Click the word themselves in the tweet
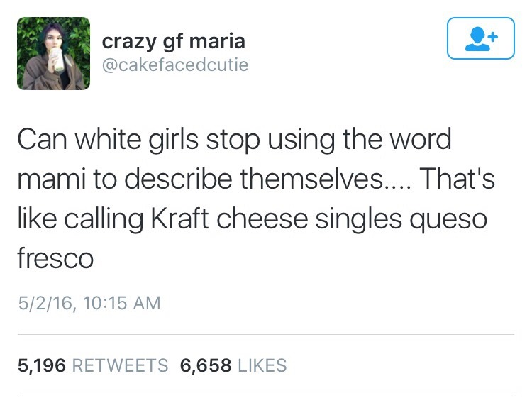 [x=311, y=178]
